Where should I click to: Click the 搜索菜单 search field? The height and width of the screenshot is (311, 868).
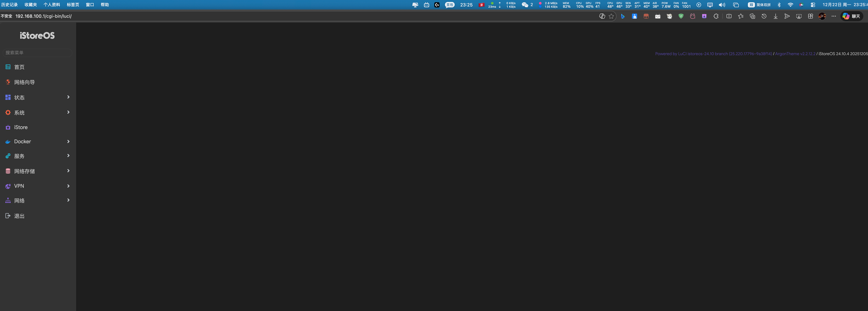37,53
